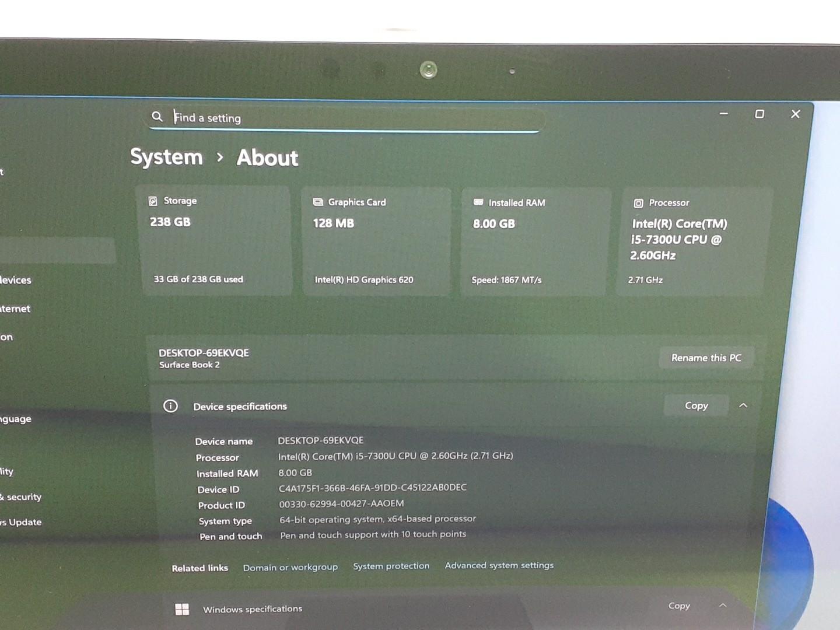Collapse the Device specifications section
This screenshot has width=840, height=630.
point(743,405)
